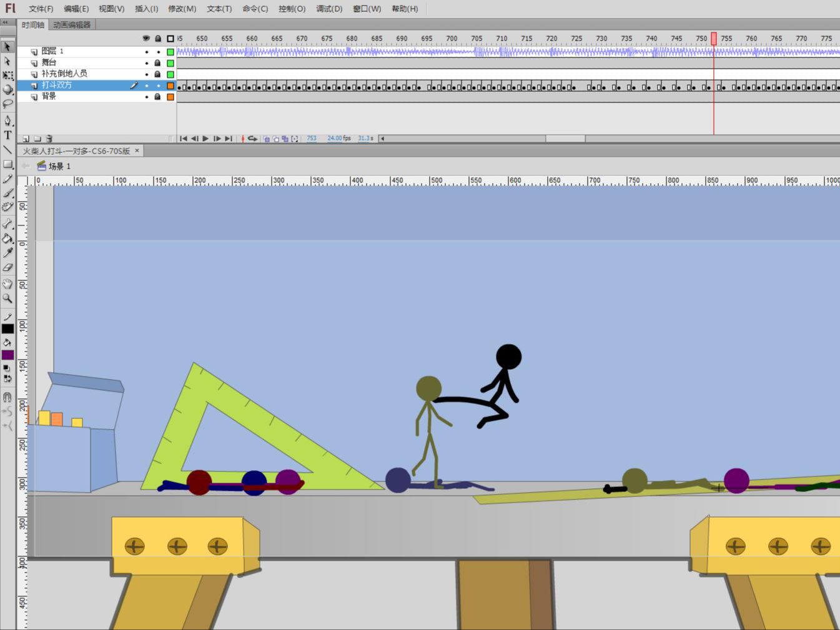Open the 编辑(E) menu
Screen dimensions: 840x630
click(76, 9)
